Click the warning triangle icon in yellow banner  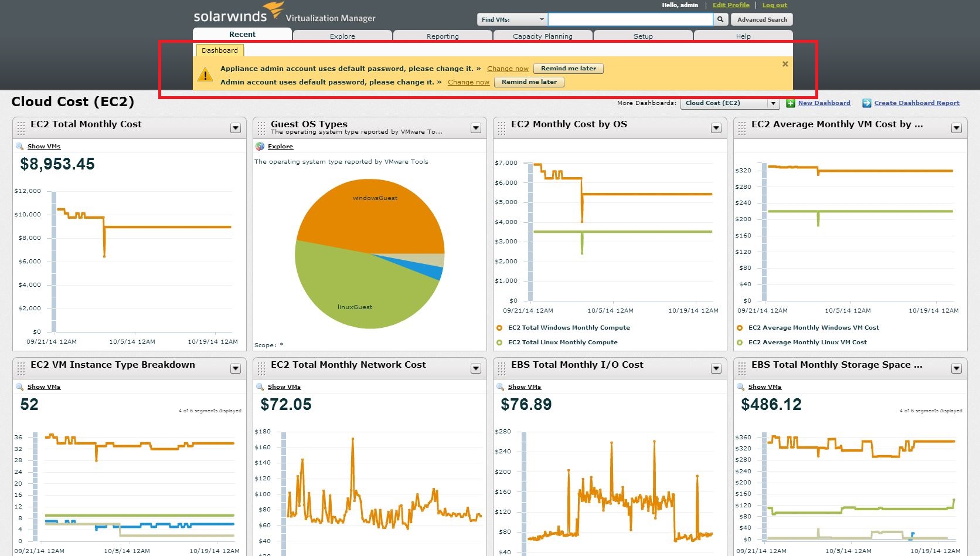(205, 75)
